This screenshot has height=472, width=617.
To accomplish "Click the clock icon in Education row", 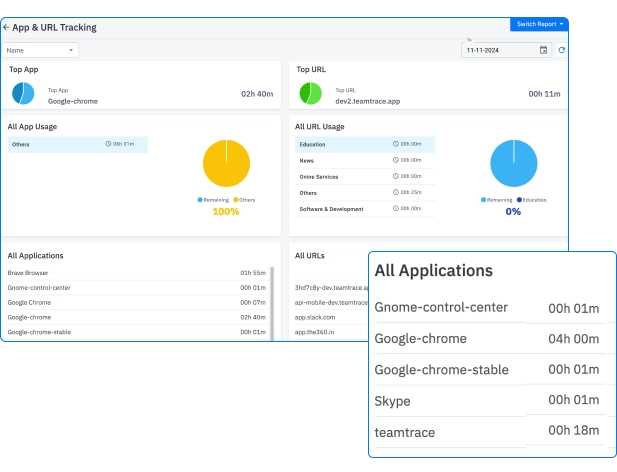I will click(397, 144).
